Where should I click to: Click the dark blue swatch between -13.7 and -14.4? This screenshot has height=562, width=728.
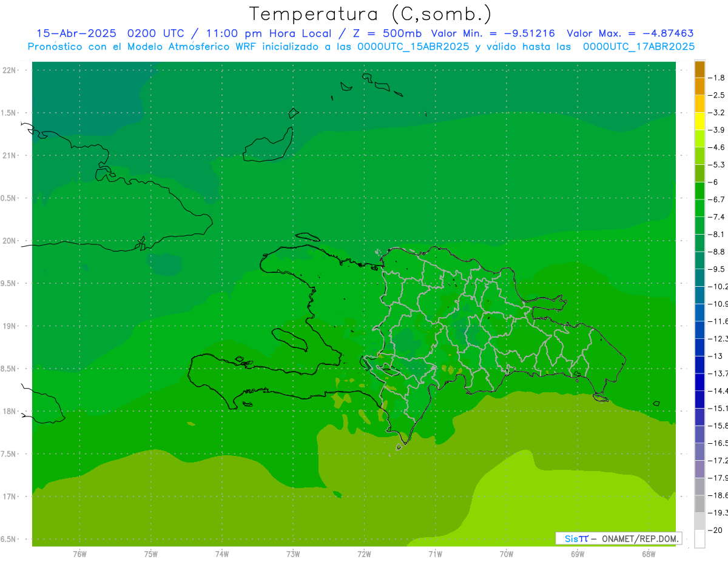[x=699, y=382]
